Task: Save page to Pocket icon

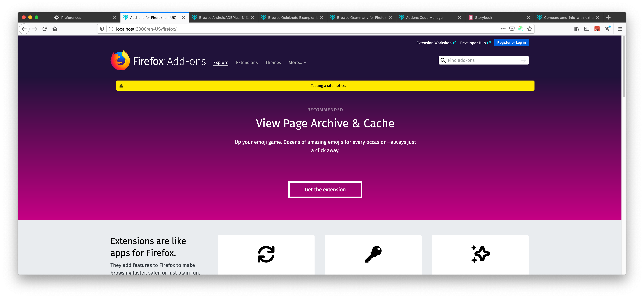Action: (x=512, y=29)
